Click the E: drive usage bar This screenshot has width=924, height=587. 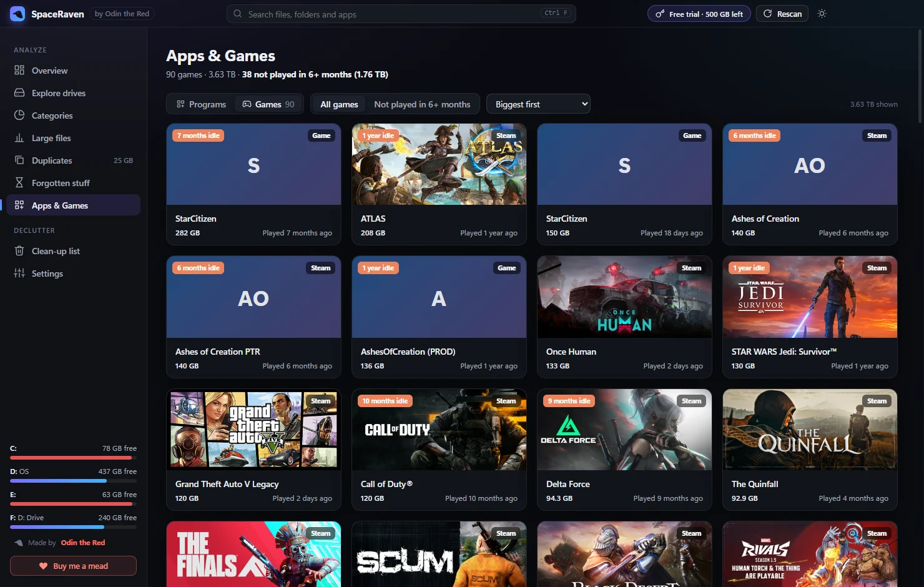73,504
